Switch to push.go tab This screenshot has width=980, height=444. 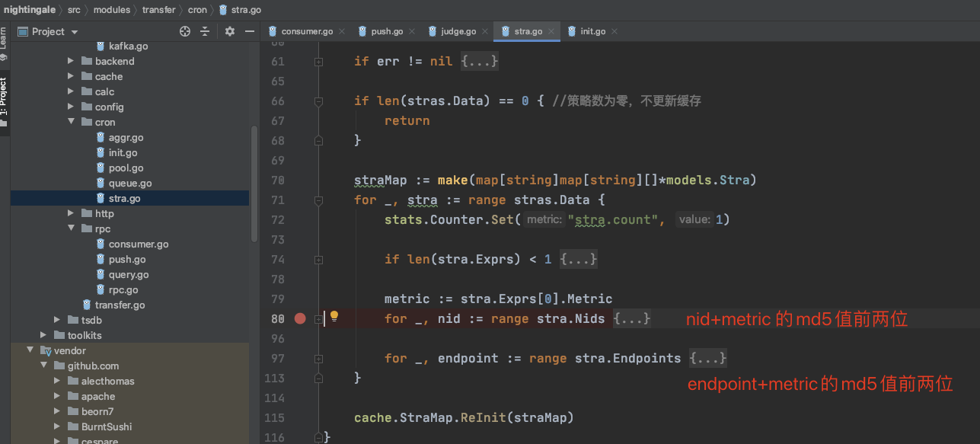pyautogui.click(x=387, y=31)
